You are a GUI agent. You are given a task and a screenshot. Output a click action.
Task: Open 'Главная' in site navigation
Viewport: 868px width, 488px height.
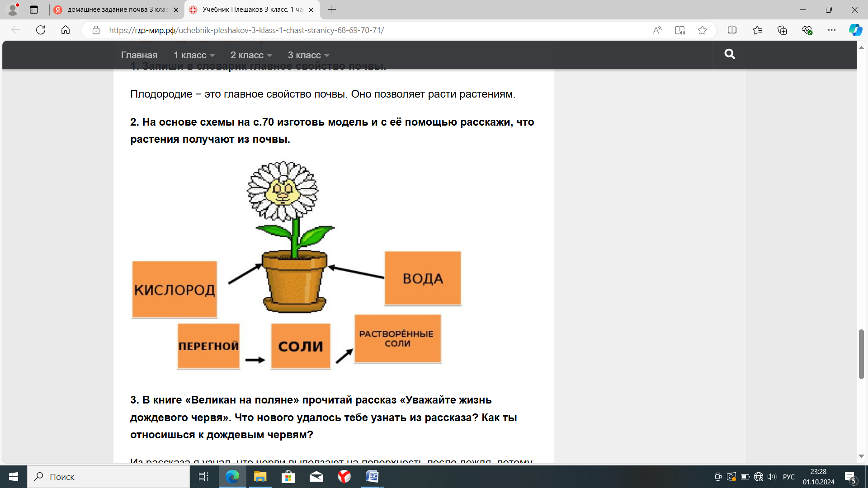point(139,55)
